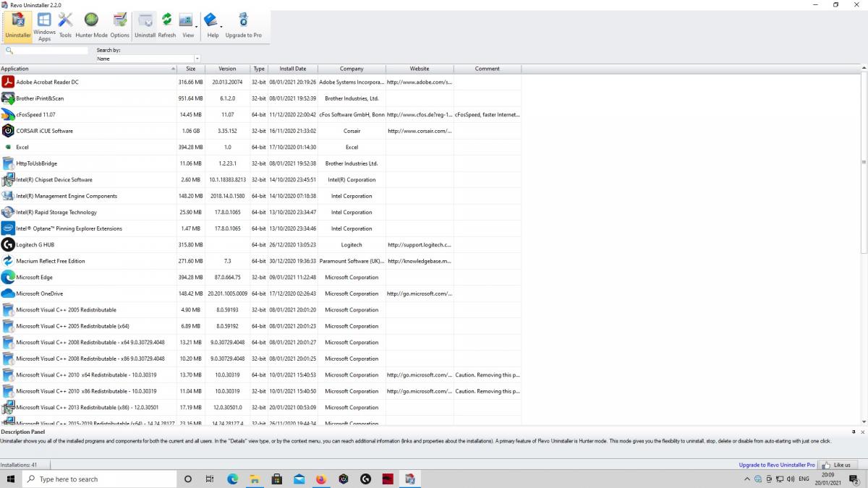Select the Excel entry icon
This screenshot has height=488, width=868.
[8, 147]
